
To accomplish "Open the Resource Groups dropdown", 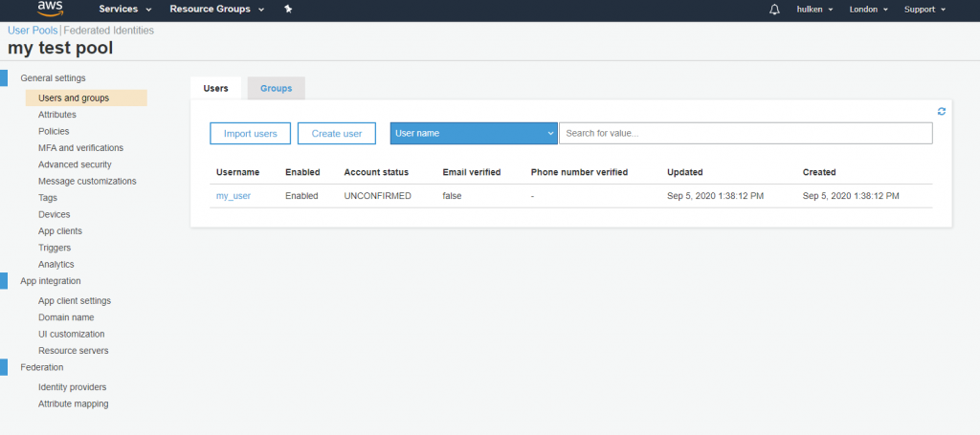I will click(x=217, y=10).
